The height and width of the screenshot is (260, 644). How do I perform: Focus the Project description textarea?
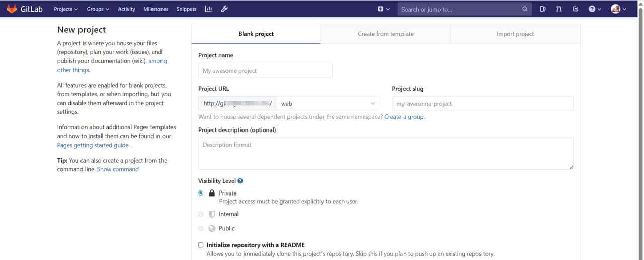[386, 153]
